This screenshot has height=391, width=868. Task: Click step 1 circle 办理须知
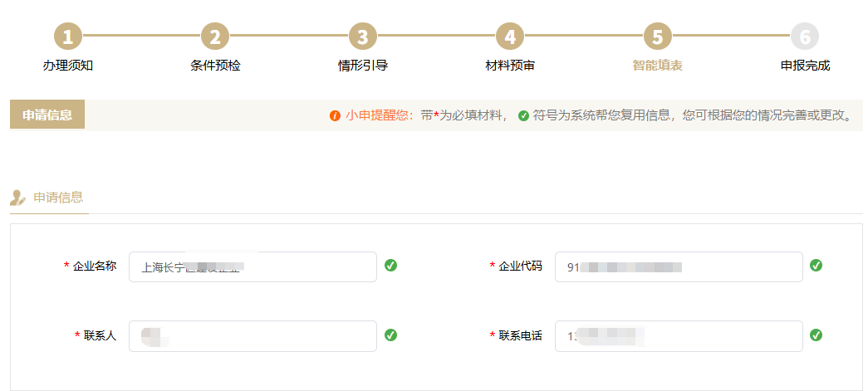pos(68,36)
